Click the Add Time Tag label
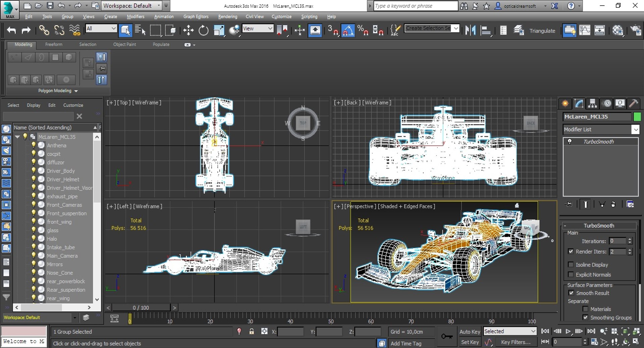This screenshot has height=348, width=644. point(406,343)
